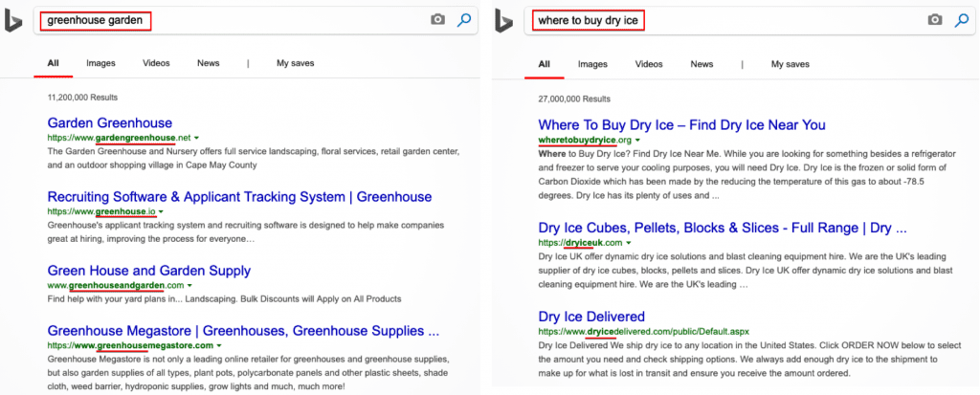Click the gardengreenhouse.net URL text
980x395 pixels.
(x=119, y=138)
